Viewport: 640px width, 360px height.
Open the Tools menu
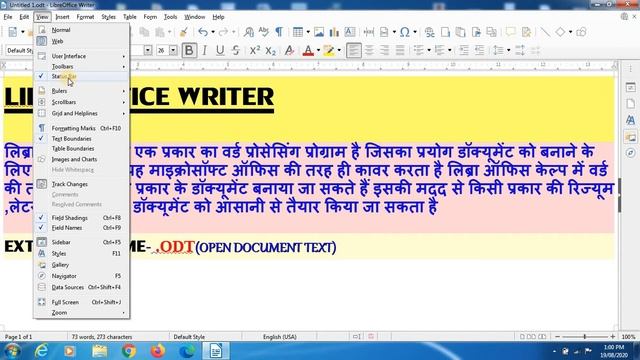point(170,17)
